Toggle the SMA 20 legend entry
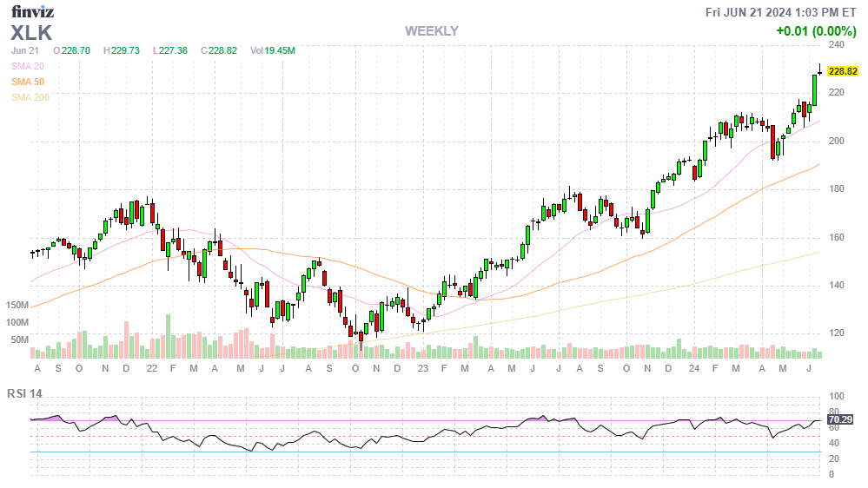Image resolution: width=868 pixels, height=488 pixels. tap(27, 66)
